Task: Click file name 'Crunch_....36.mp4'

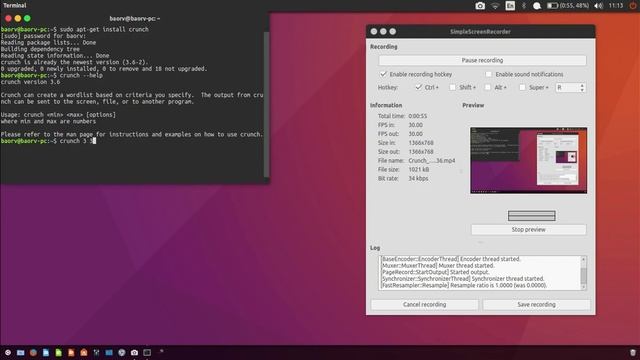Action: pos(432,161)
